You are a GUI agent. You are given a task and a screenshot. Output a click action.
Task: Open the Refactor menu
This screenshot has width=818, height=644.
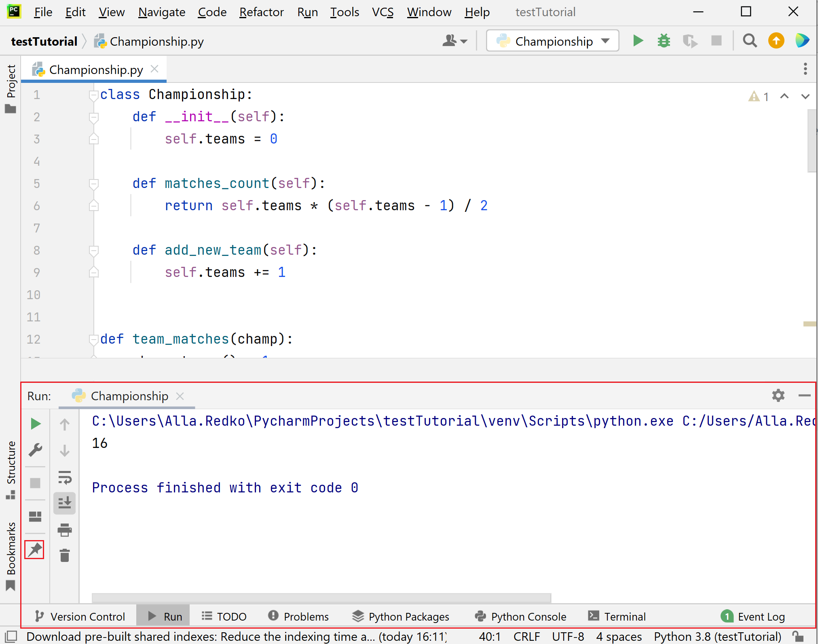click(x=261, y=12)
